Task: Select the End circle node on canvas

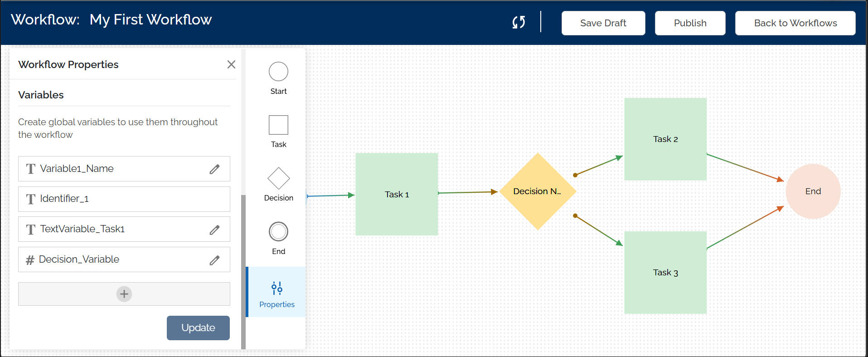Action: coord(813,191)
